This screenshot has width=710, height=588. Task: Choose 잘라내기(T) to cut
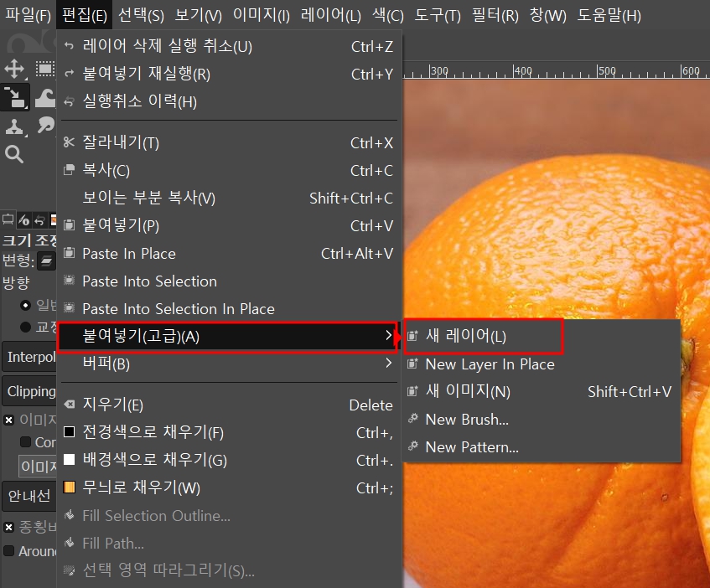(229, 143)
